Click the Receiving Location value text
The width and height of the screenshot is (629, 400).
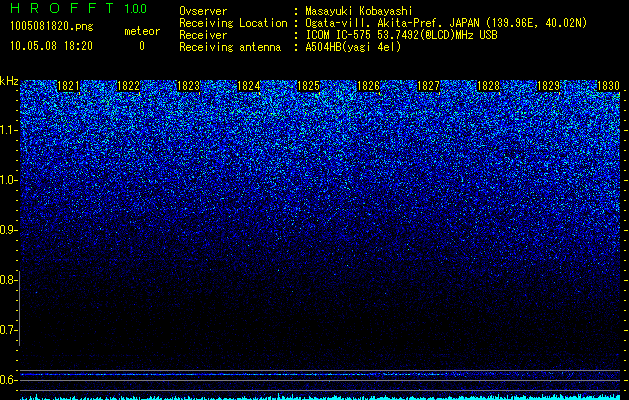[x=444, y=23]
